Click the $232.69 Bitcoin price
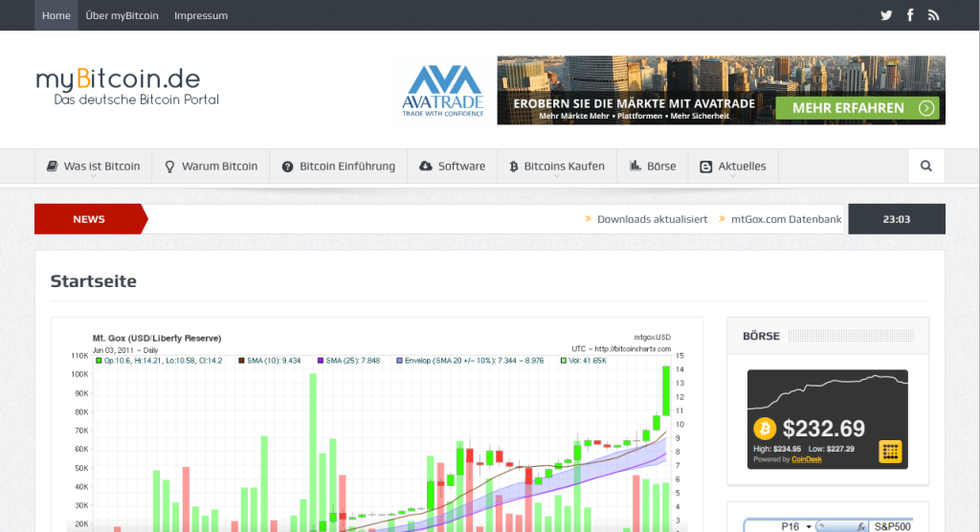 824,429
